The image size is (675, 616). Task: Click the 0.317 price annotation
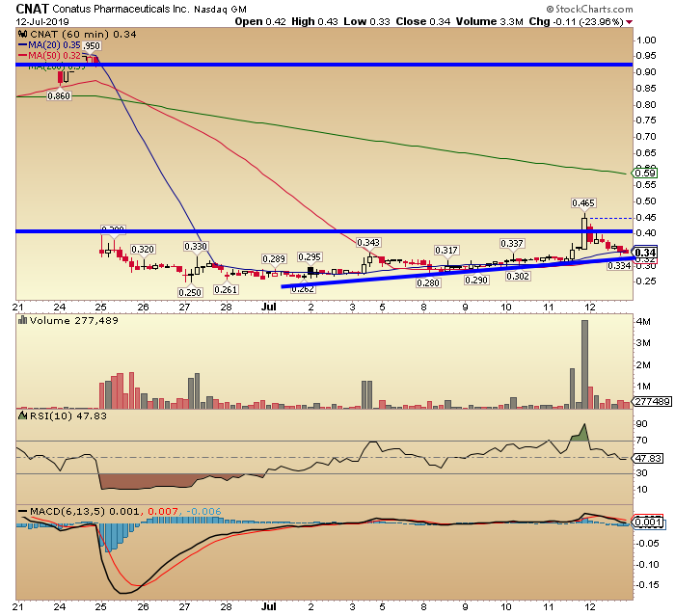tap(446, 250)
